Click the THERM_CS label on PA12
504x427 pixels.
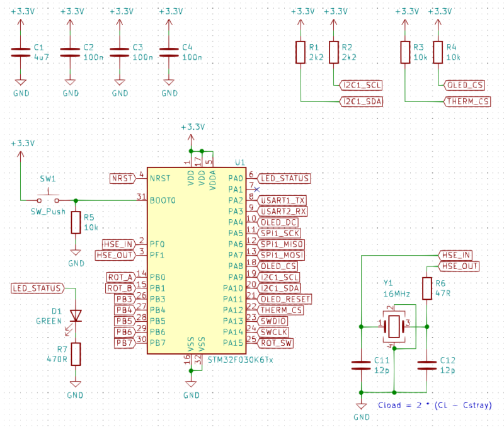[282, 310]
